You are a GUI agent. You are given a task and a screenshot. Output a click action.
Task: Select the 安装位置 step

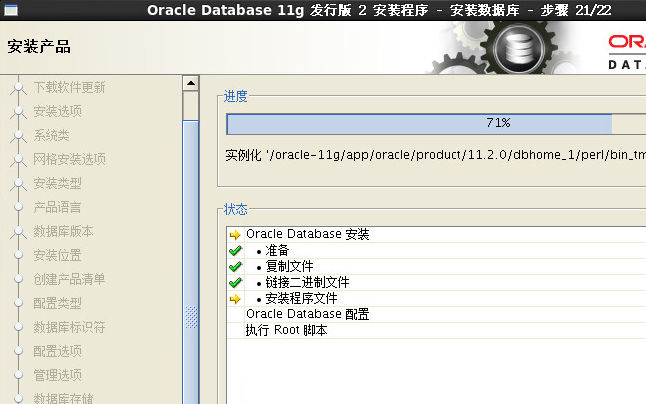[57, 255]
